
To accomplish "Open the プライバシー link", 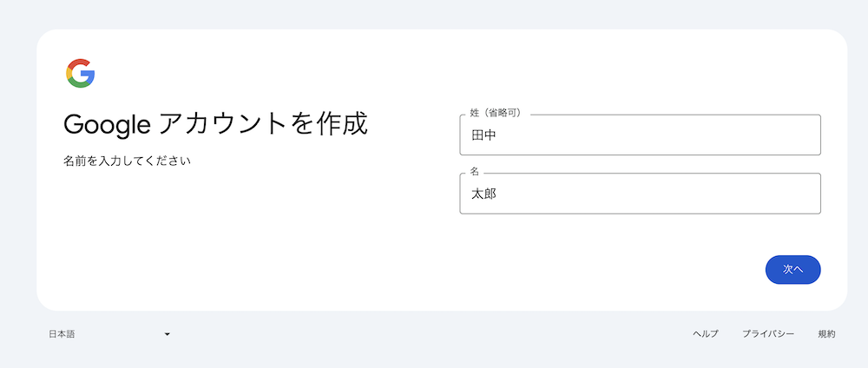I will (768, 333).
